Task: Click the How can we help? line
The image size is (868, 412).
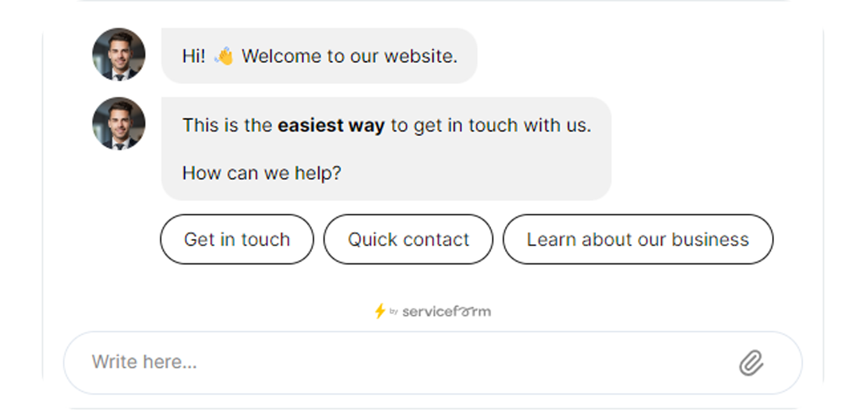Action: [x=262, y=173]
